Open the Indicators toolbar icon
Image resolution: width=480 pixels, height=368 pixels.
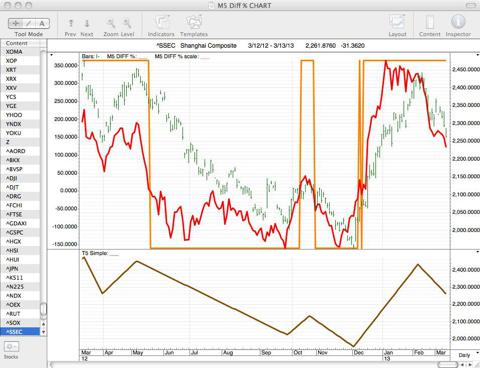(x=162, y=22)
